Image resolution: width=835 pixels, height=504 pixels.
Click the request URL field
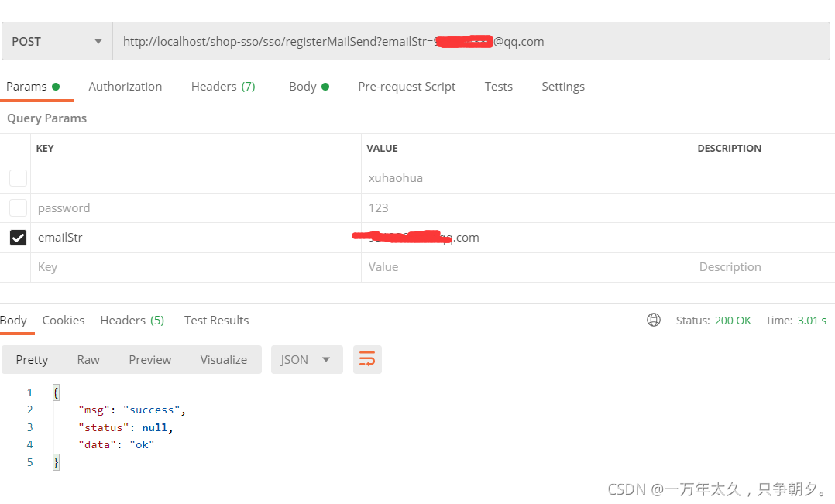pyautogui.click(x=471, y=42)
